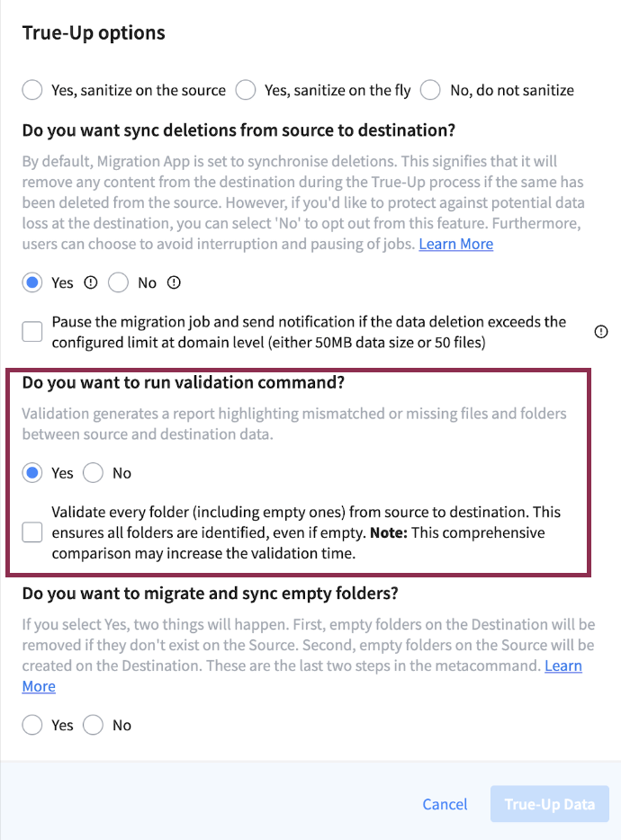Select "Yes, sanitize on the source"
This screenshot has width=621, height=840.
(31, 90)
